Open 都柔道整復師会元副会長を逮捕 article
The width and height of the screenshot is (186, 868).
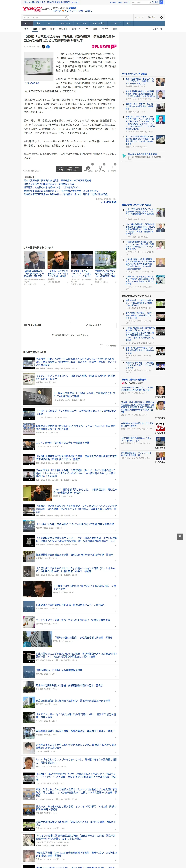point(74,555)
